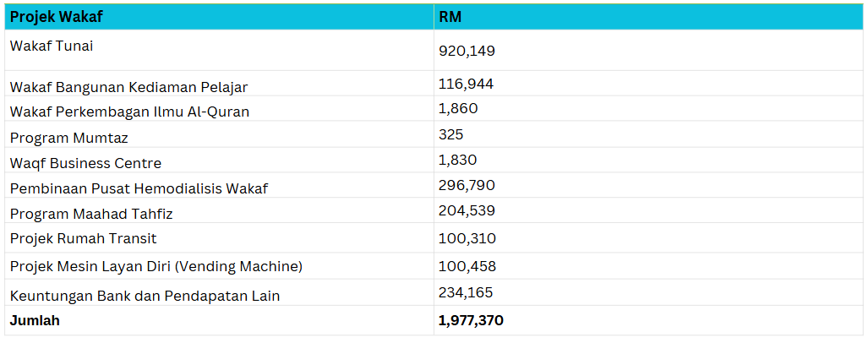The image size is (868, 343).
Task: Select Keuntungan Bank dan Pendapatan Lain cell
Action: (145, 296)
